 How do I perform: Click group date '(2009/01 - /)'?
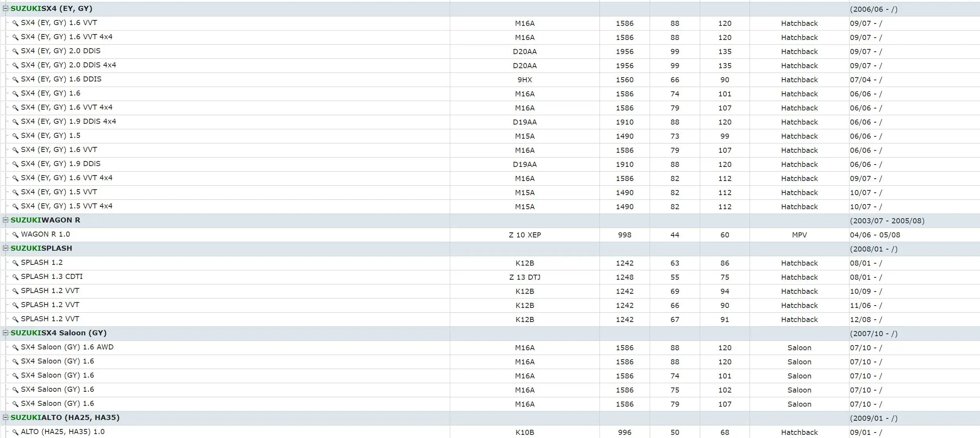(x=874, y=418)
